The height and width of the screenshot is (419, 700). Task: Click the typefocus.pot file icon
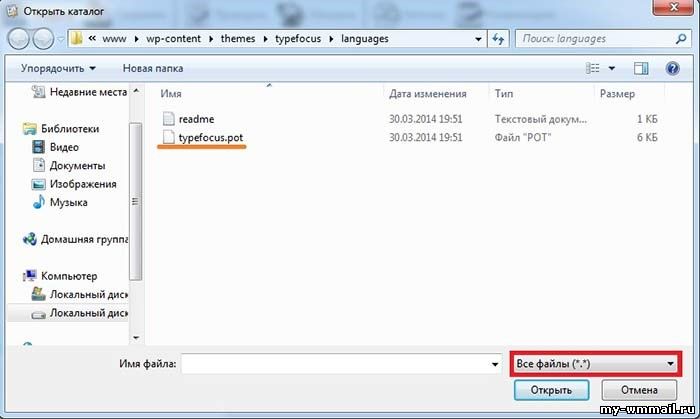pos(168,137)
